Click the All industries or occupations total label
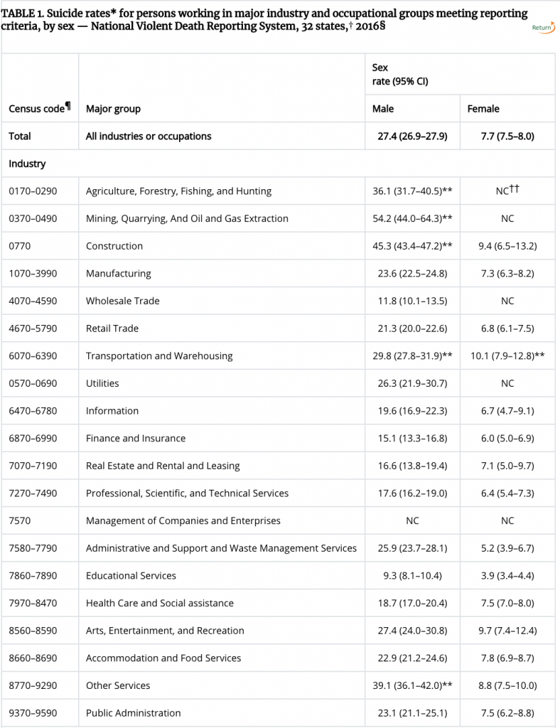560x728 pixels. tap(149, 136)
